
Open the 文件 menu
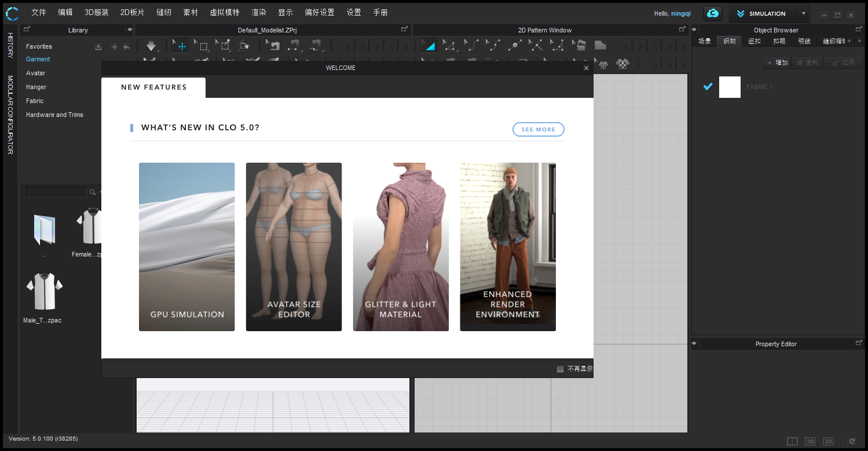tap(39, 12)
